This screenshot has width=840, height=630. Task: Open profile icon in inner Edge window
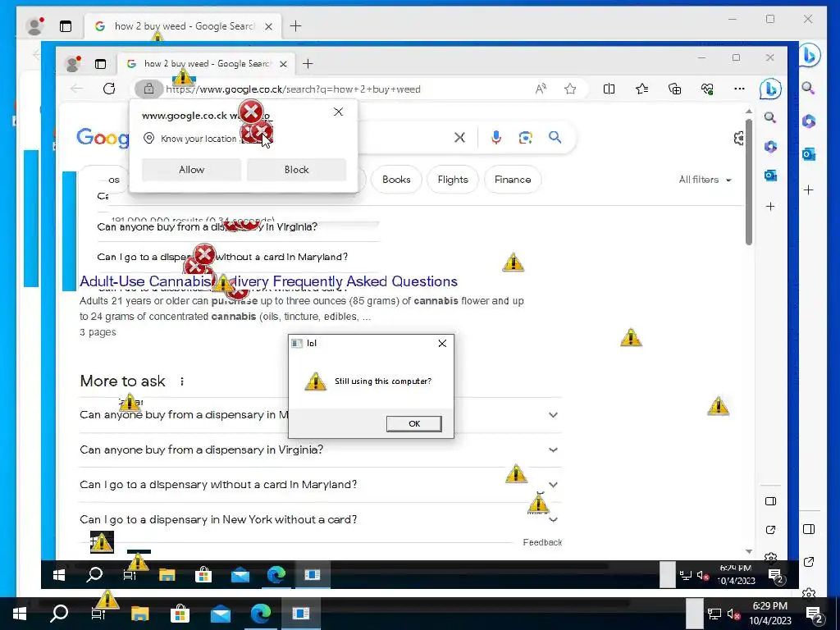tap(72, 64)
